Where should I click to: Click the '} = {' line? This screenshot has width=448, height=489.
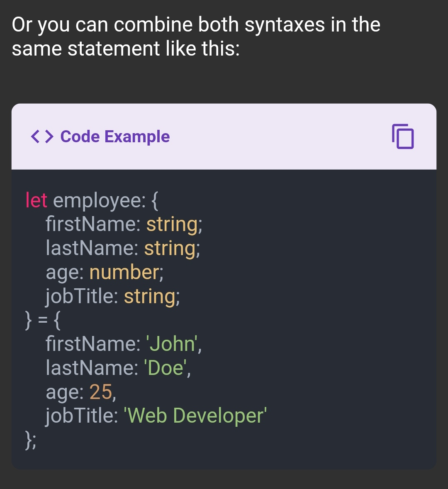(43, 320)
